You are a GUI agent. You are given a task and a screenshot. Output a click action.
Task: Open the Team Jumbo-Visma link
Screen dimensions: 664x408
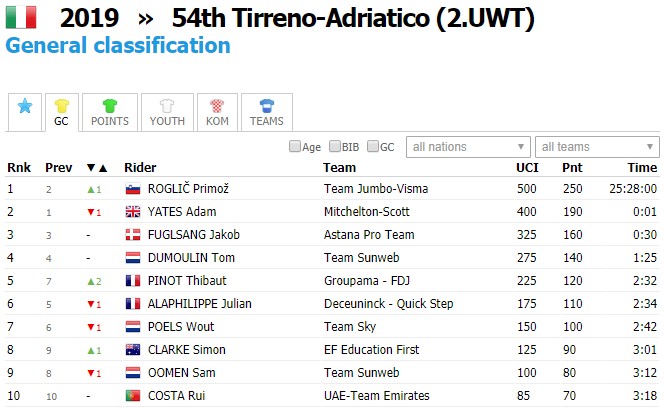[x=368, y=189]
